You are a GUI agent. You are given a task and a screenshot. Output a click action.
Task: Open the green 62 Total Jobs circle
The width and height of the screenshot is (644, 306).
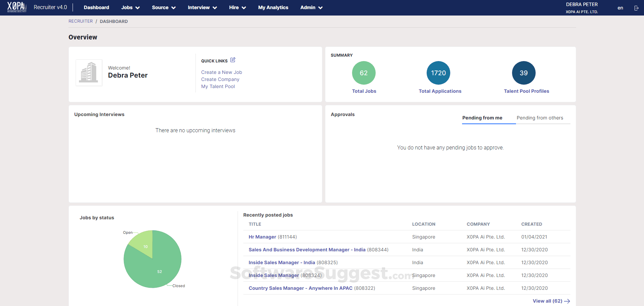click(x=364, y=73)
